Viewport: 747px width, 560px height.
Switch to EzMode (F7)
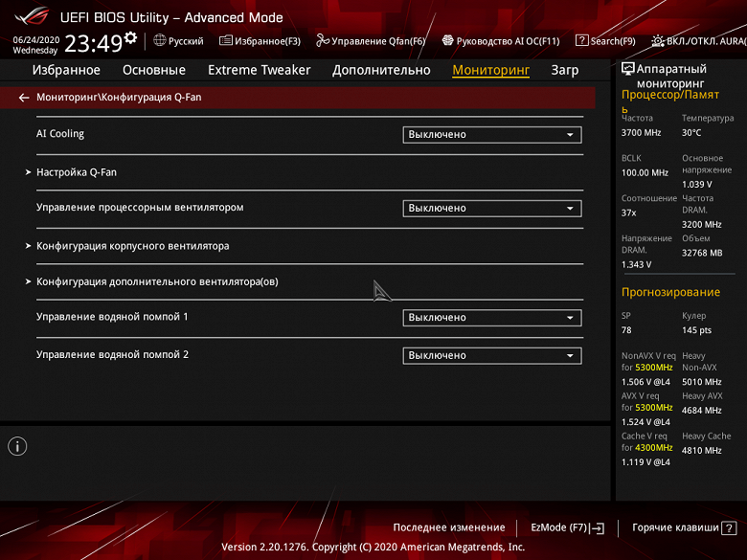(x=559, y=527)
